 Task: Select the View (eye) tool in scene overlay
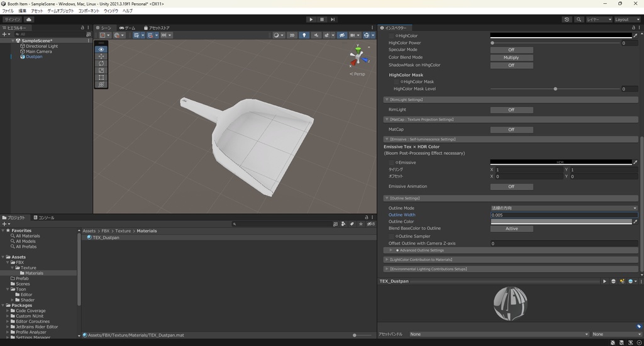click(x=101, y=49)
